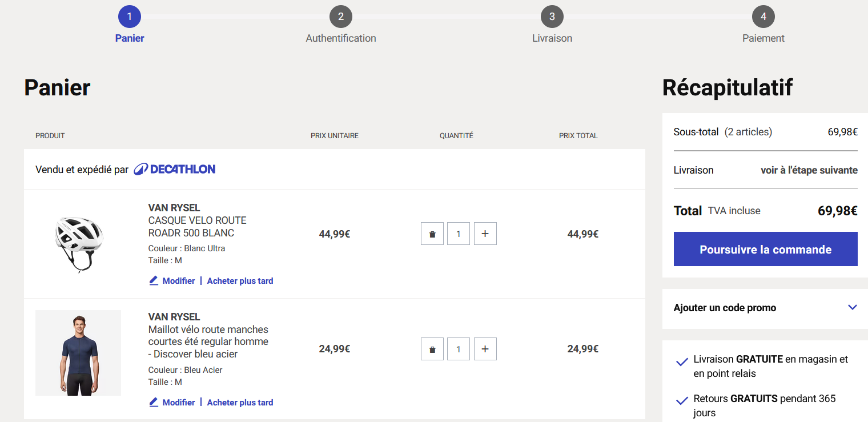Select step 4 Paiement
Viewport: 868px width, 422px height.
[763, 17]
